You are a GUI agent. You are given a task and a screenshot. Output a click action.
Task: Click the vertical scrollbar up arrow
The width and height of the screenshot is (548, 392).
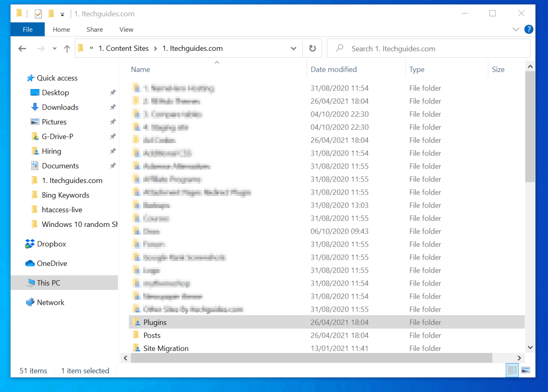530,67
